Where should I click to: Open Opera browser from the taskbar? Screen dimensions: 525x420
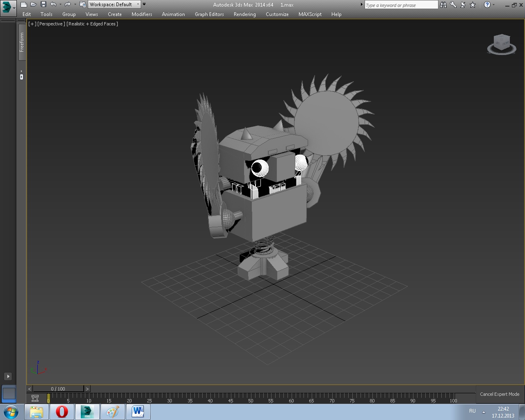click(x=62, y=412)
